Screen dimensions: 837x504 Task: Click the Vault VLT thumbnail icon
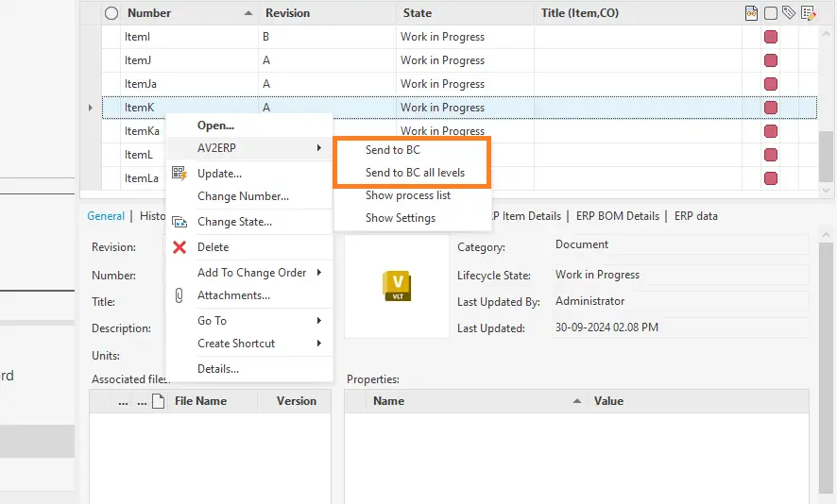pos(397,286)
